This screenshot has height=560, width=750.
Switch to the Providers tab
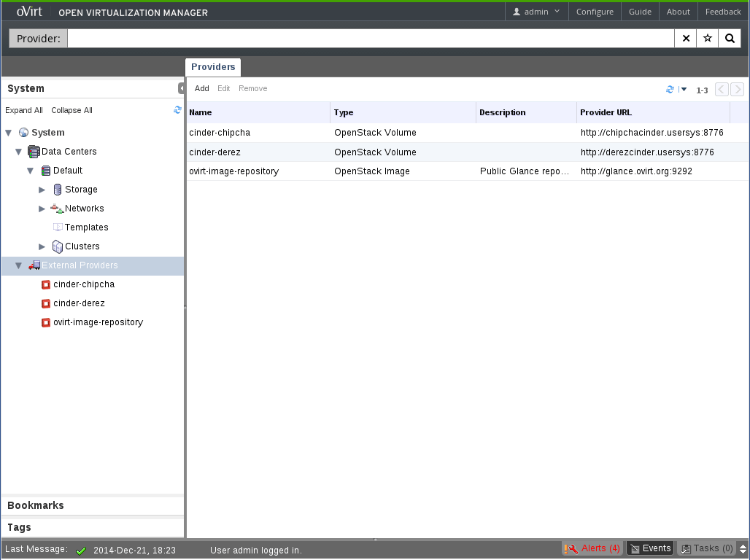pos(213,67)
